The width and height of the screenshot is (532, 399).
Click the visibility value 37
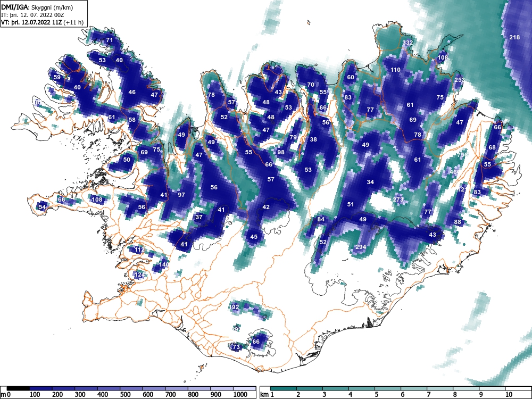(x=199, y=217)
